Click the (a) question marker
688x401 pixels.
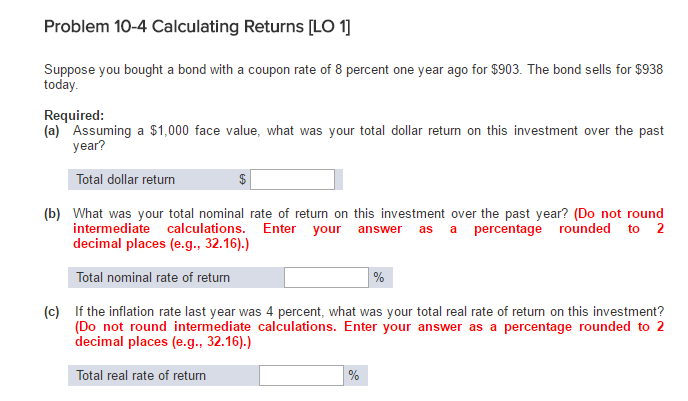click(51, 131)
